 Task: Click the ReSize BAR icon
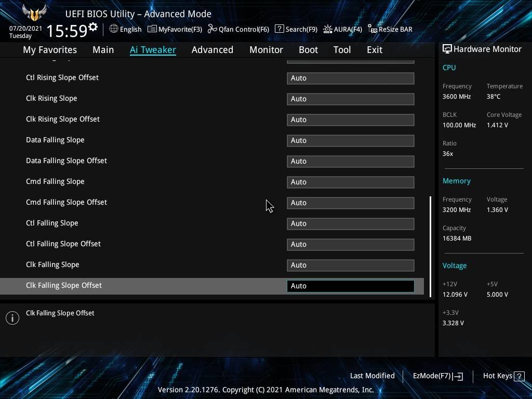(x=372, y=29)
